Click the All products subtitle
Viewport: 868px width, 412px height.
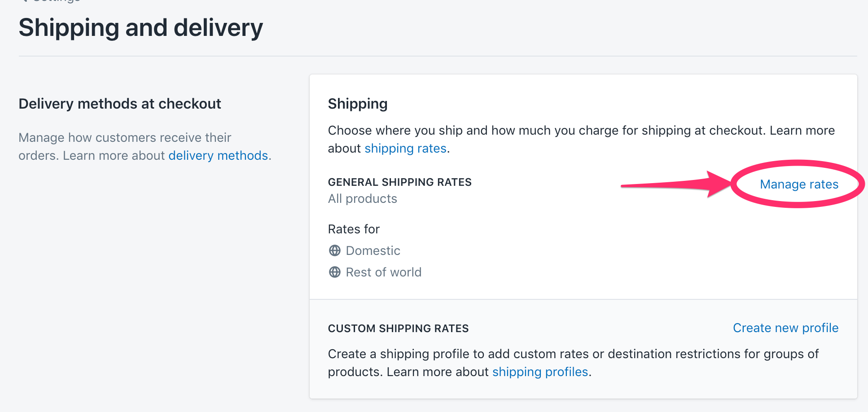click(x=363, y=199)
